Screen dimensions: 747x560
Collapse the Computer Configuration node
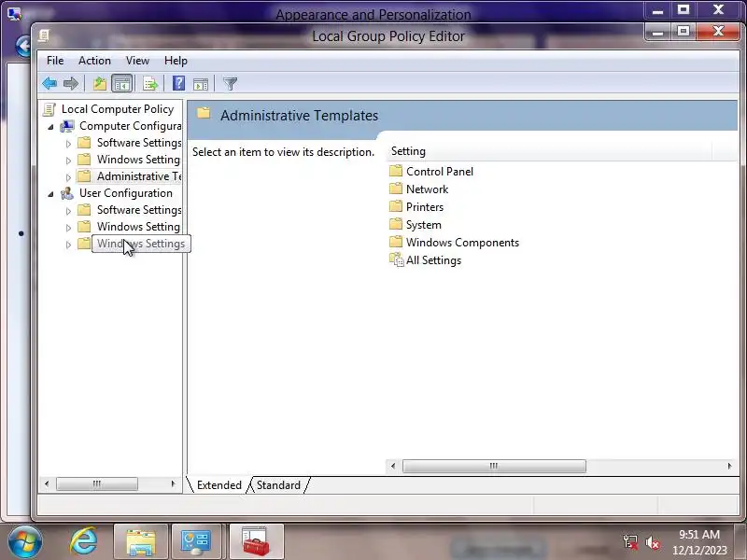click(51, 127)
